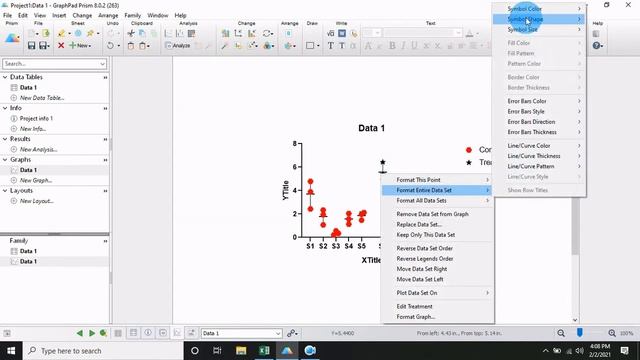Open Excel from the taskbar
This screenshot has height=360, width=640.
tap(264, 351)
